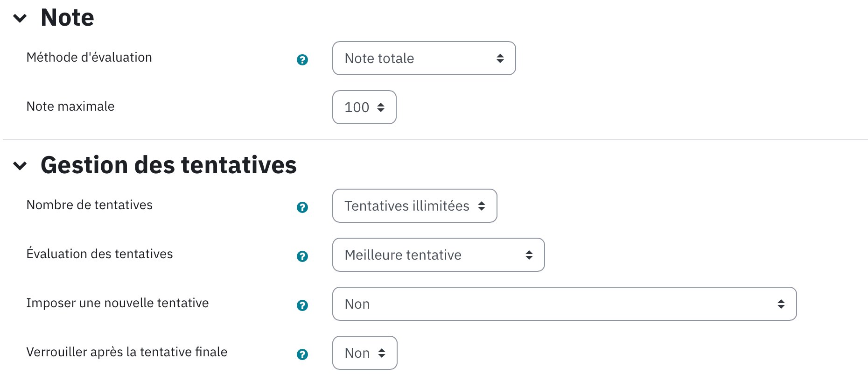Open the Note maximale 100 dropdown
The image size is (868, 382).
(x=364, y=107)
